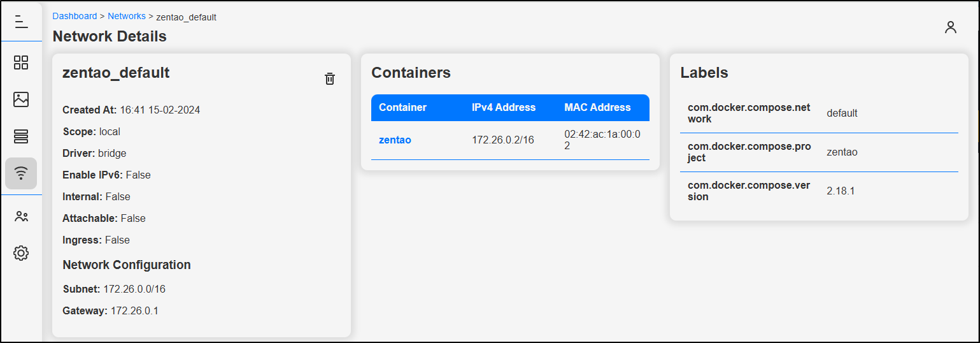Go to Dashboard via breadcrumb link
Image resolution: width=980 pixels, height=343 pixels.
pyautogui.click(x=75, y=16)
